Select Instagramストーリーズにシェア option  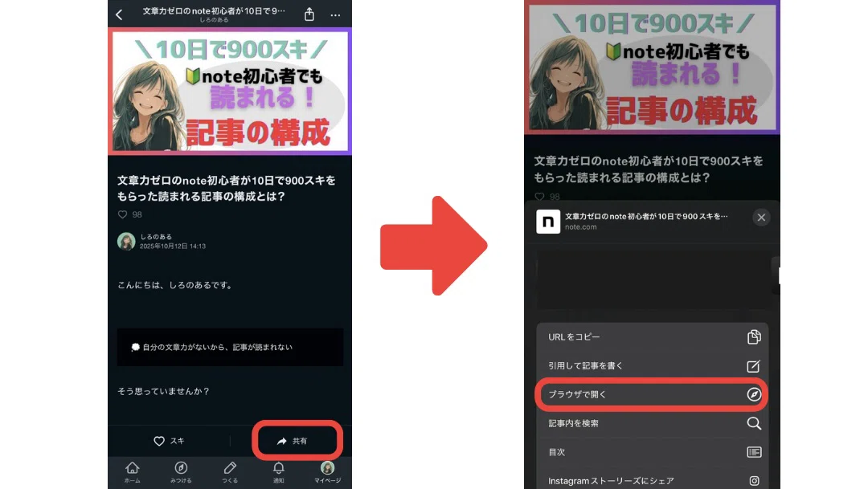[652, 480]
